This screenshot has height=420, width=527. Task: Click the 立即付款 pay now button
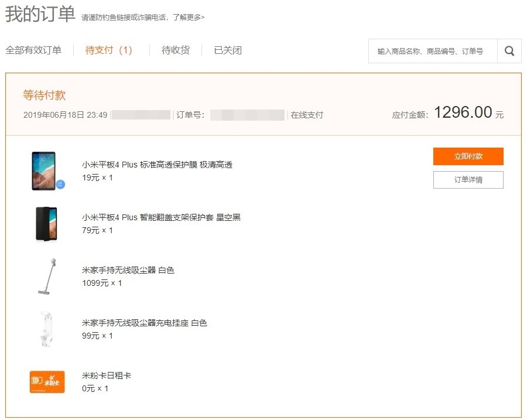[x=468, y=156]
